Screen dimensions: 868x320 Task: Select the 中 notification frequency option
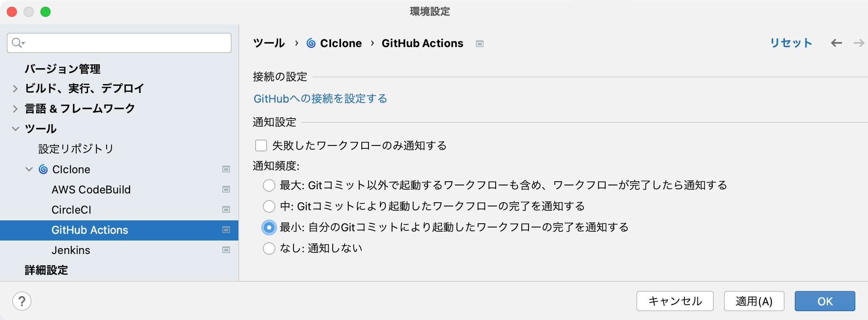(x=269, y=206)
